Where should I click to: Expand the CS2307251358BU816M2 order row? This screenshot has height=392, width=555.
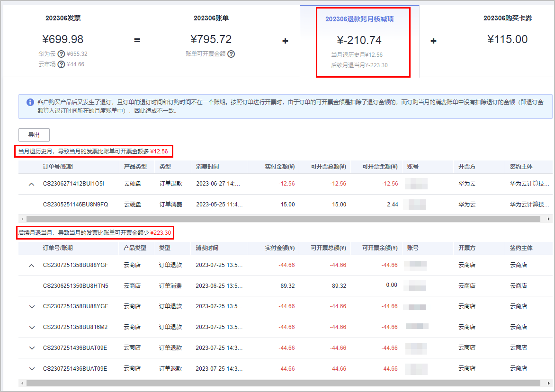pyautogui.click(x=32, y=327)
